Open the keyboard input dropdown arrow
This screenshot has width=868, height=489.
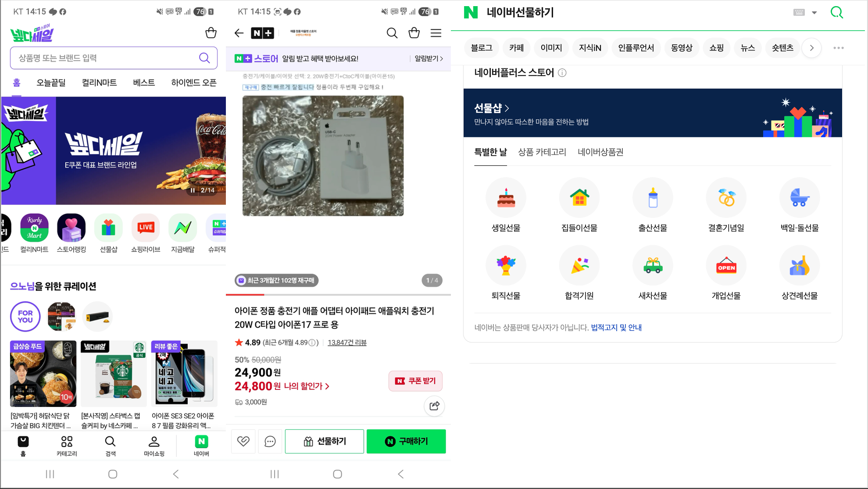(x=814, y=12)
